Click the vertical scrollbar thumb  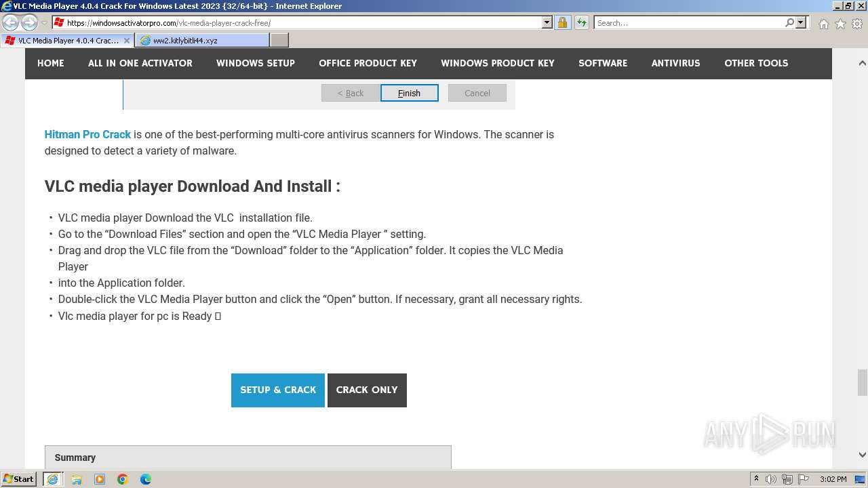[x=863, y=382]
